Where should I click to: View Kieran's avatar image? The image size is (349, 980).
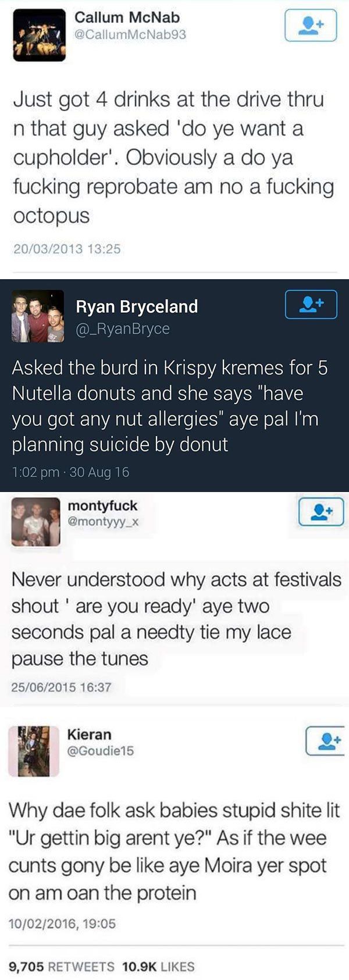(34, 751)
